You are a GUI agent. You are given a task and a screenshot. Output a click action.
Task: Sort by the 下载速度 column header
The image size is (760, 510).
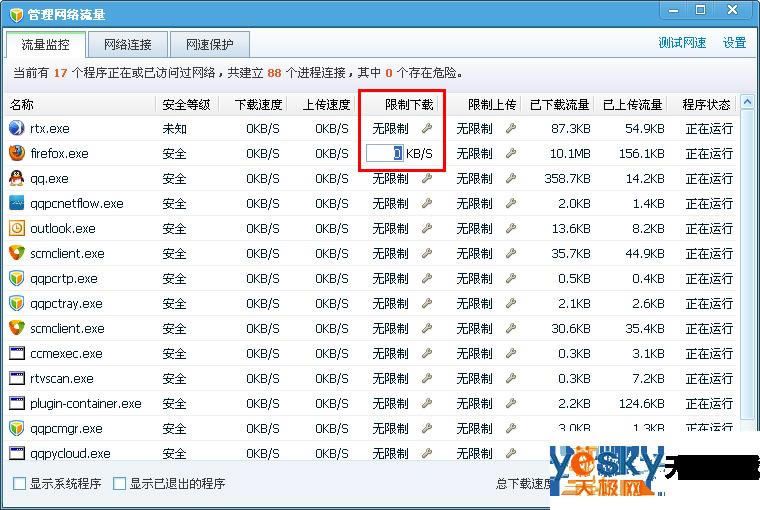(x=258, y=104)
